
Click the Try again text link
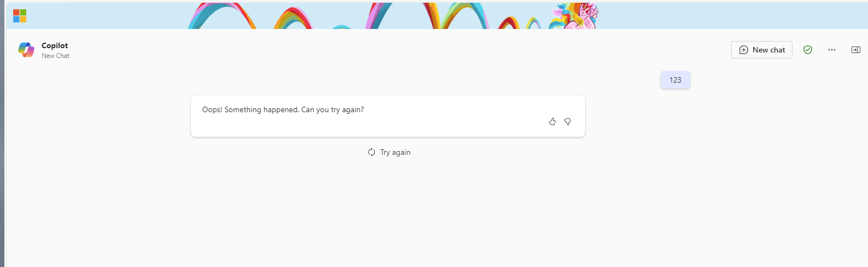(x=395, y=152)
